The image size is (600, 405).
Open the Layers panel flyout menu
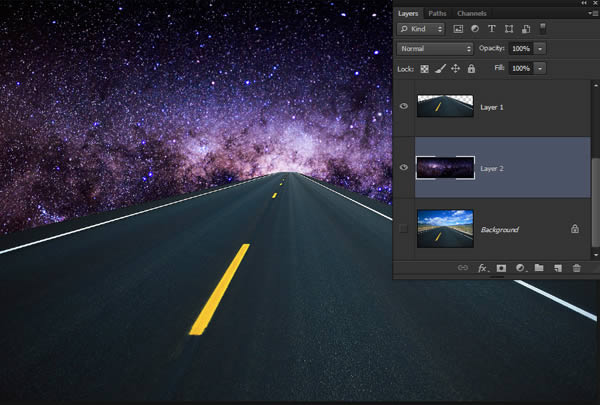coord(593,13)
